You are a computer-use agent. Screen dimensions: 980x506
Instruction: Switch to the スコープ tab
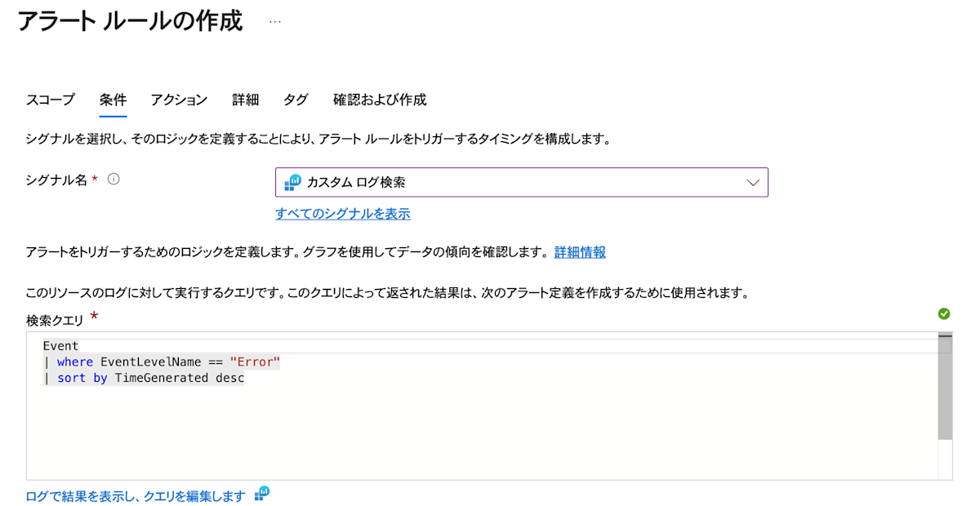51,100
